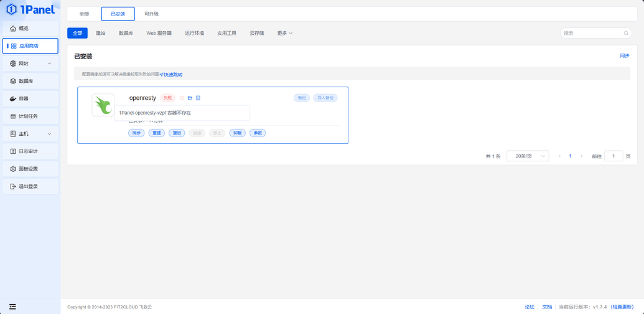Screen dimensions: 644x314
Task: Open the 更多 categories dropdown
Action: 284,33
